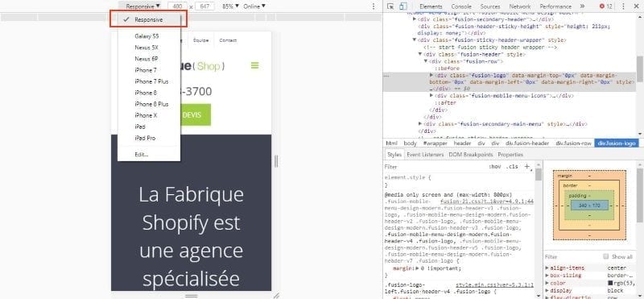
Task: Switch to Elements tab
Action: point(431,6)
